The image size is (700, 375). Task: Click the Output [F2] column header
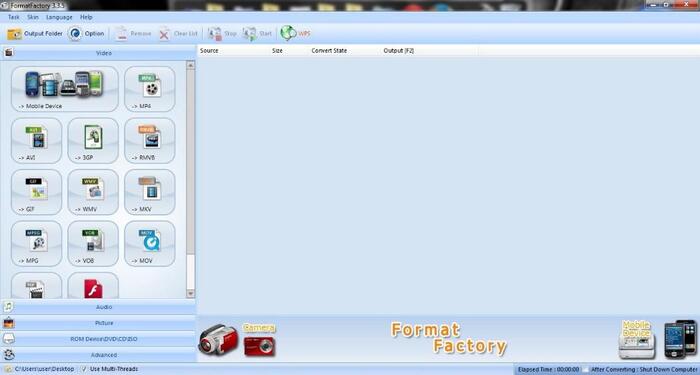pos(429,51)
